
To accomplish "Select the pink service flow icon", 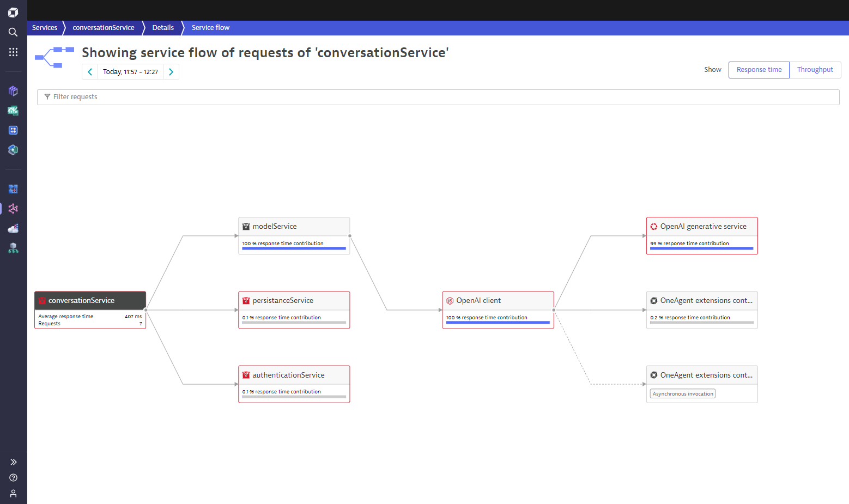I will coord(13,209).
